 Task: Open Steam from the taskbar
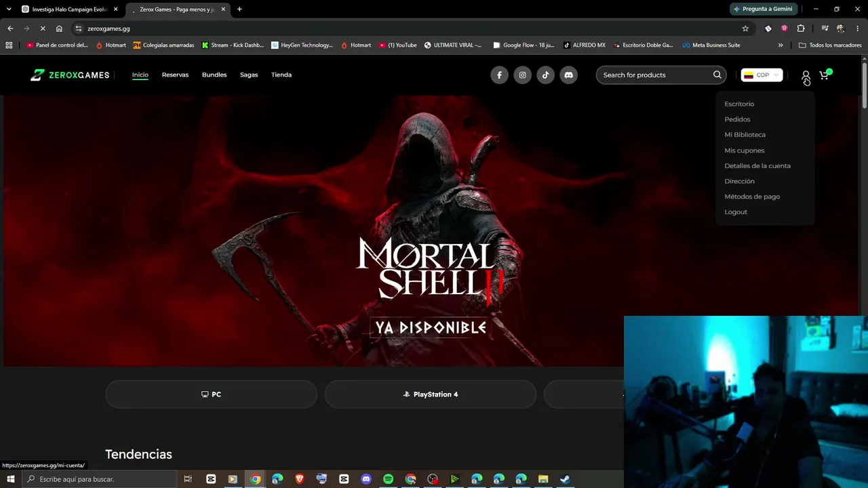pyautogui.click(x=565, y=479)
